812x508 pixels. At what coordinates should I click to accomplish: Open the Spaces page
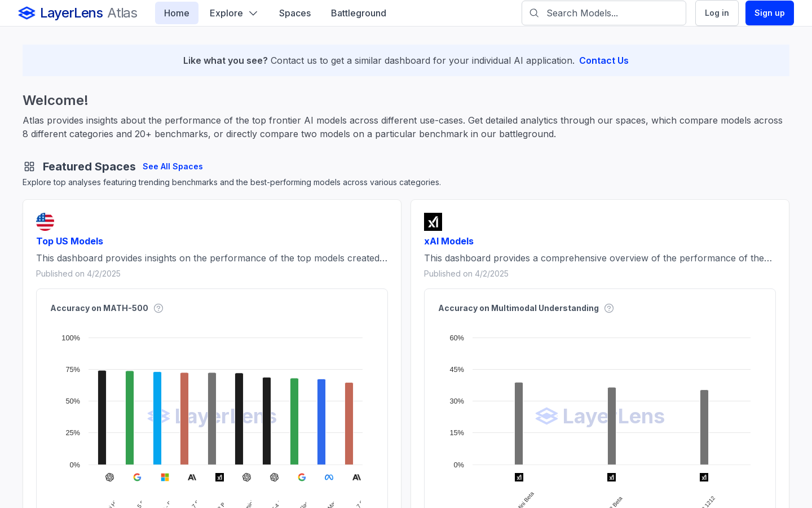coord(295,13)
